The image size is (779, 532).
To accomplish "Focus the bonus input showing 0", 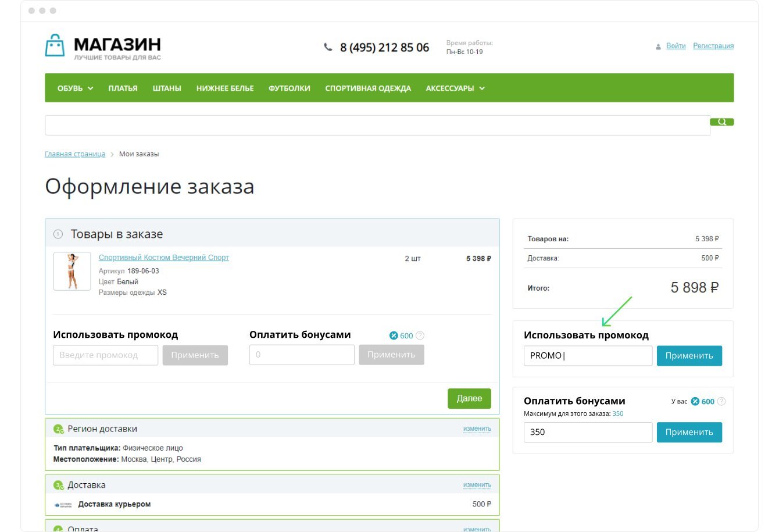I will tap(302, 355).
